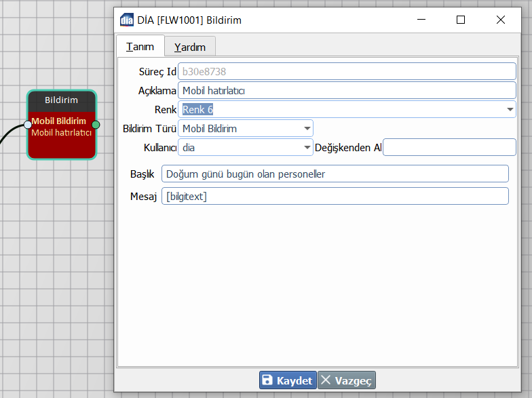This screenshot has height=398, width=532.
Task: Click the Süreç Id field
Action: (346, 71)
